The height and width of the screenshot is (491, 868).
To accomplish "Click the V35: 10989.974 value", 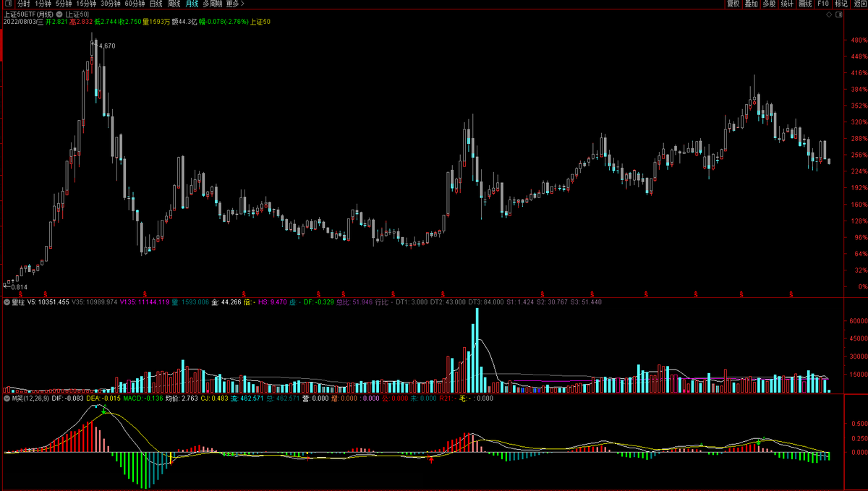I will point(95,302).
